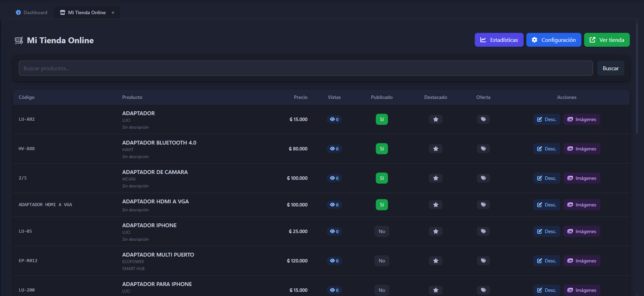Edit Desc. for ADAPTADOR DE CAMARA
The height and width of the screenshot is (296, 644).
[547, 178]
